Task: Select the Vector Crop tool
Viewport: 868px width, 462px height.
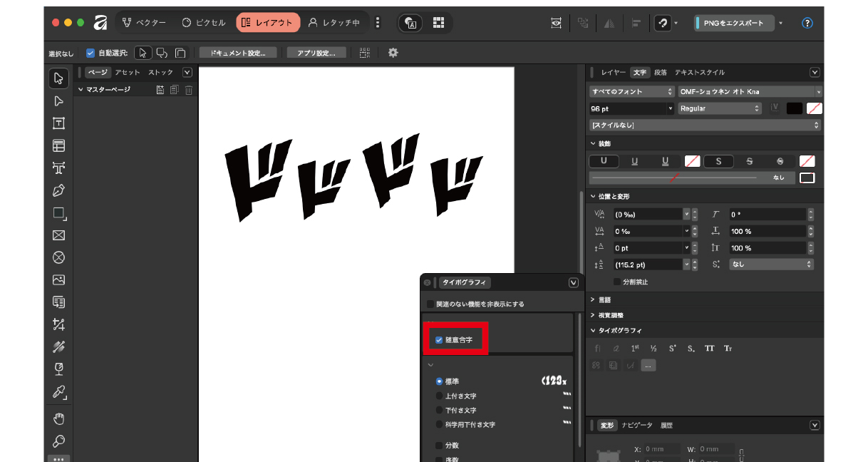Action: 59,325
